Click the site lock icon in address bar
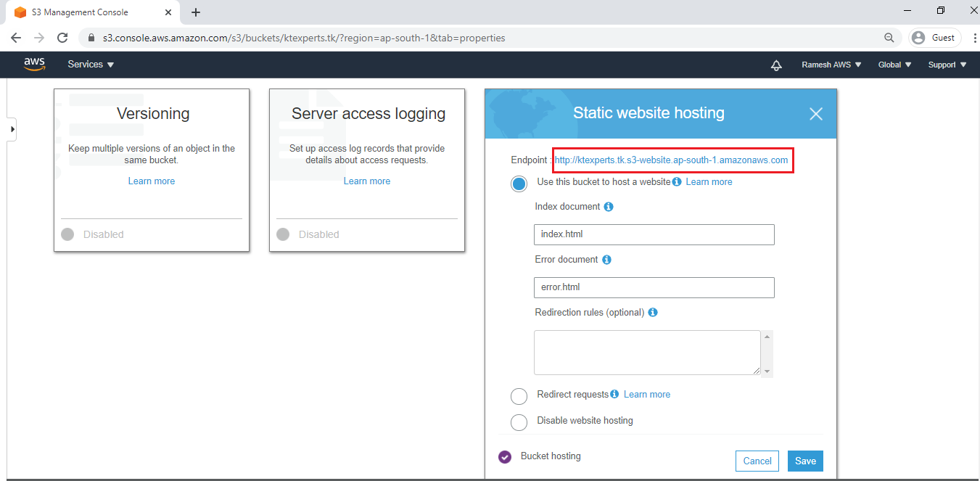 pyautogui.click(x=91, y=38)
